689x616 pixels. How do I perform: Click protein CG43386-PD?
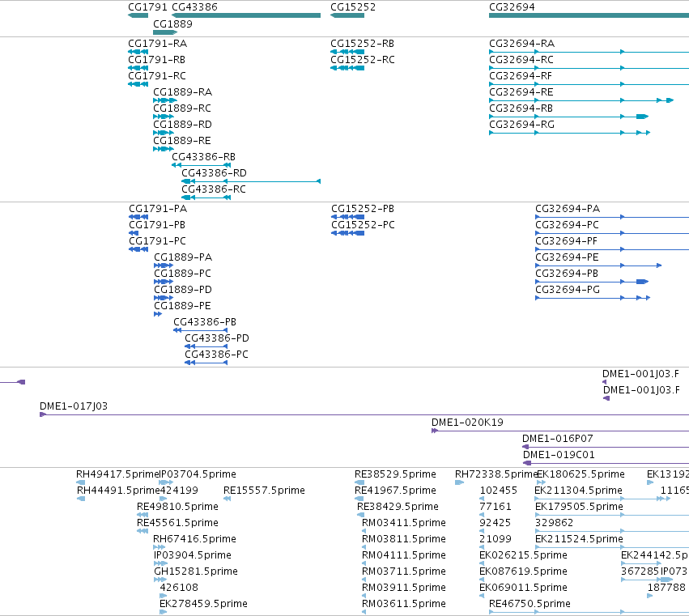pyautogui.click(x=217, y=338)
